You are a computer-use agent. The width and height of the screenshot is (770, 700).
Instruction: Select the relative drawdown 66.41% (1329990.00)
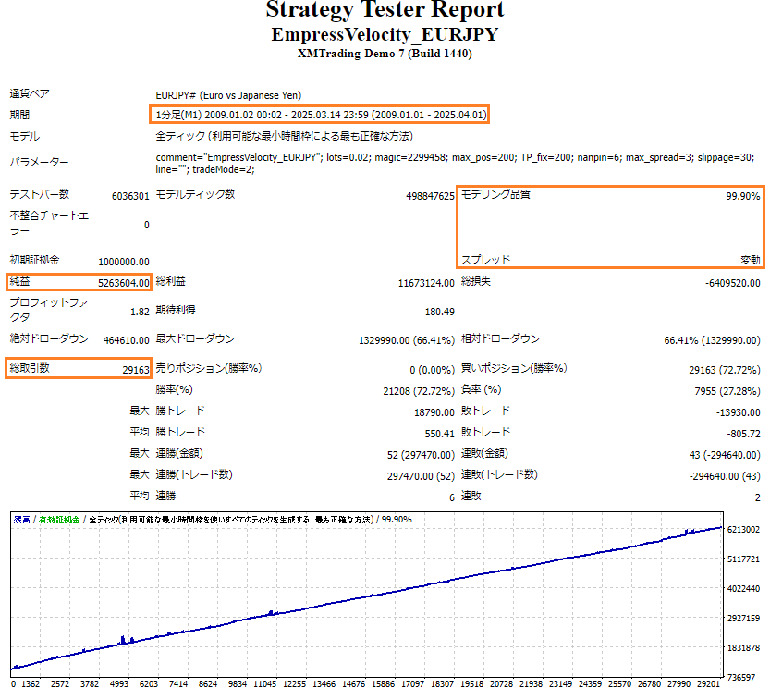[712, 340]
